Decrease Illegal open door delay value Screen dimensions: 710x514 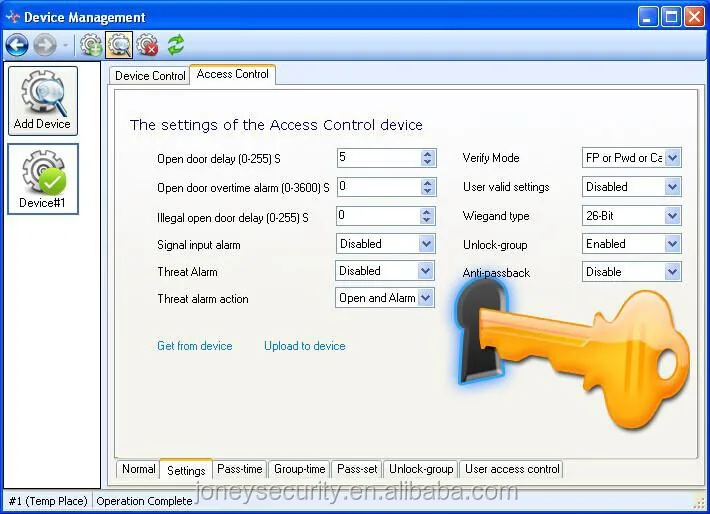(x=427, y=220)
